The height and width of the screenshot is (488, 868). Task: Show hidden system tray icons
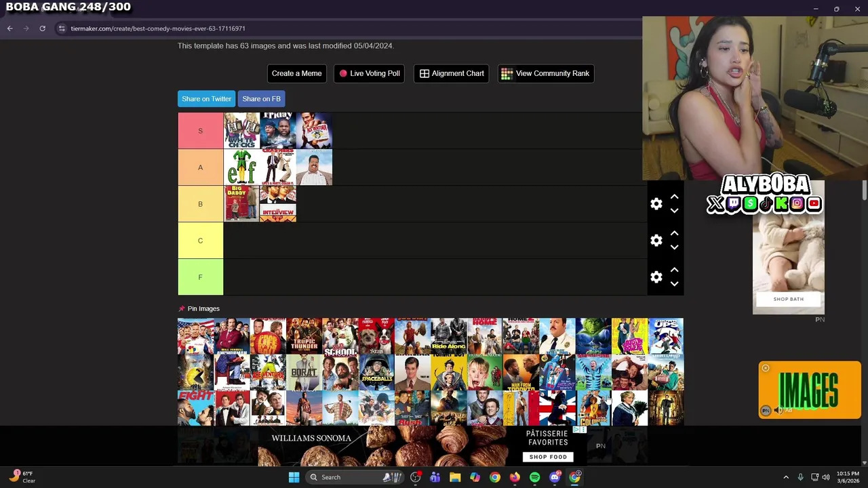coord(786,477)
